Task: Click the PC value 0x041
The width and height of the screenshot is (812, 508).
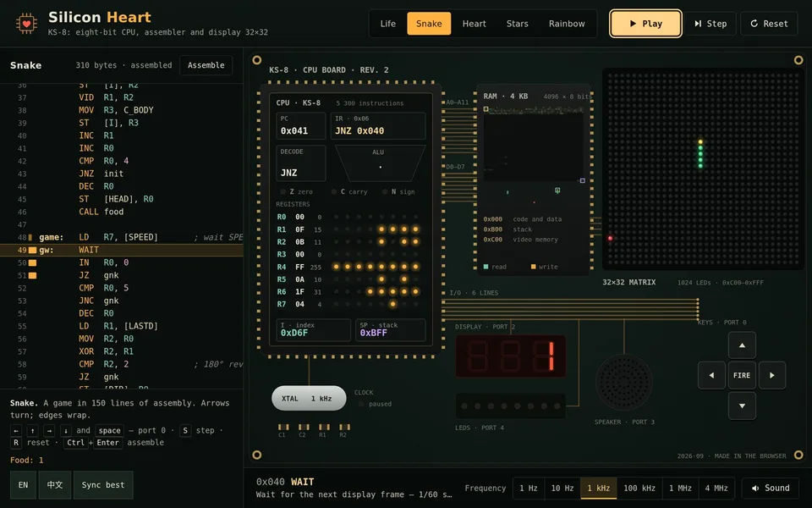Action: 294,130
